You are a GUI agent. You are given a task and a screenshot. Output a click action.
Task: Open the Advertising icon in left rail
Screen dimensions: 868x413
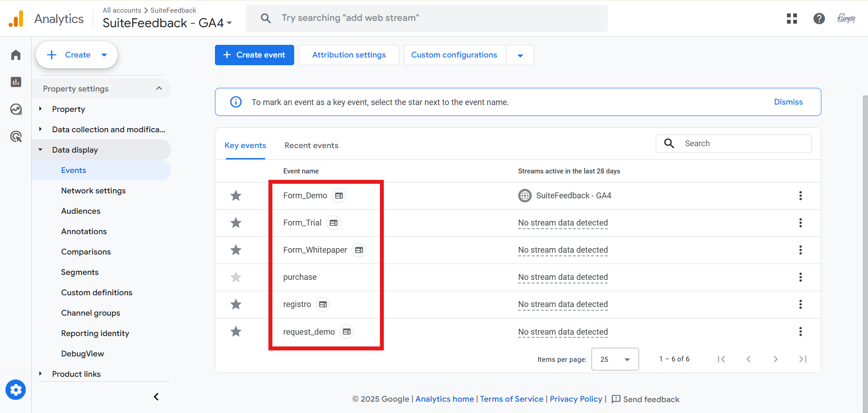16,136
